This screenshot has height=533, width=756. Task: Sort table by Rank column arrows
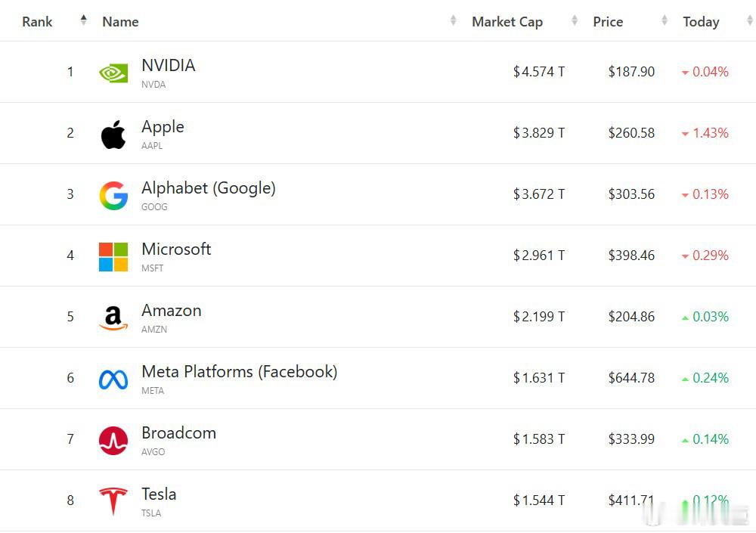[x=83, y=20]
